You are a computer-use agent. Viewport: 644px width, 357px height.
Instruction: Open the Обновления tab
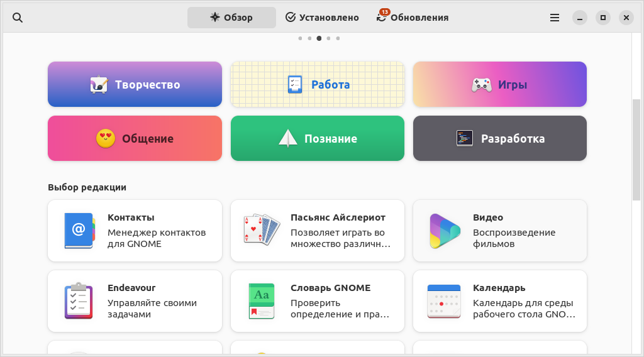point(413,18)
